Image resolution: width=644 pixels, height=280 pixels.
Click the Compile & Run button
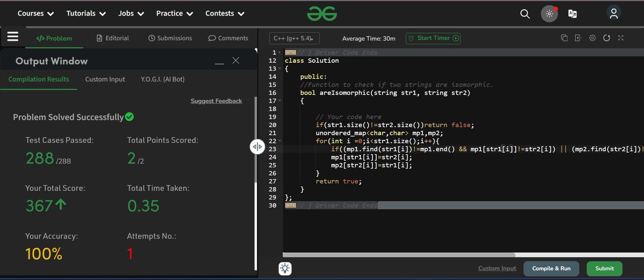point(551,268)
